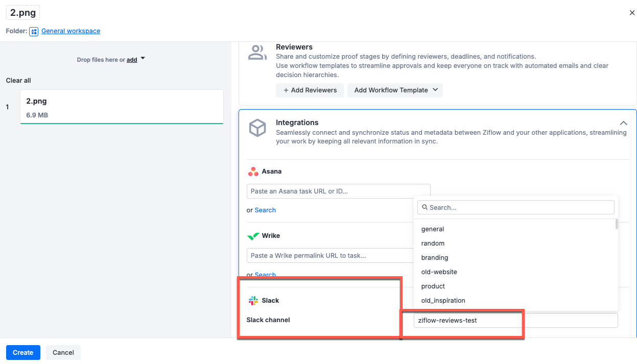Close the dialog with the X icon

point(632,13)
